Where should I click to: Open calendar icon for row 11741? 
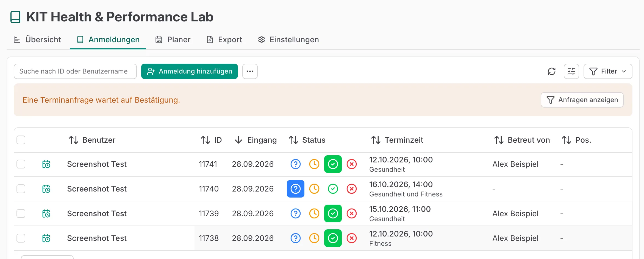tap(46, 164)
